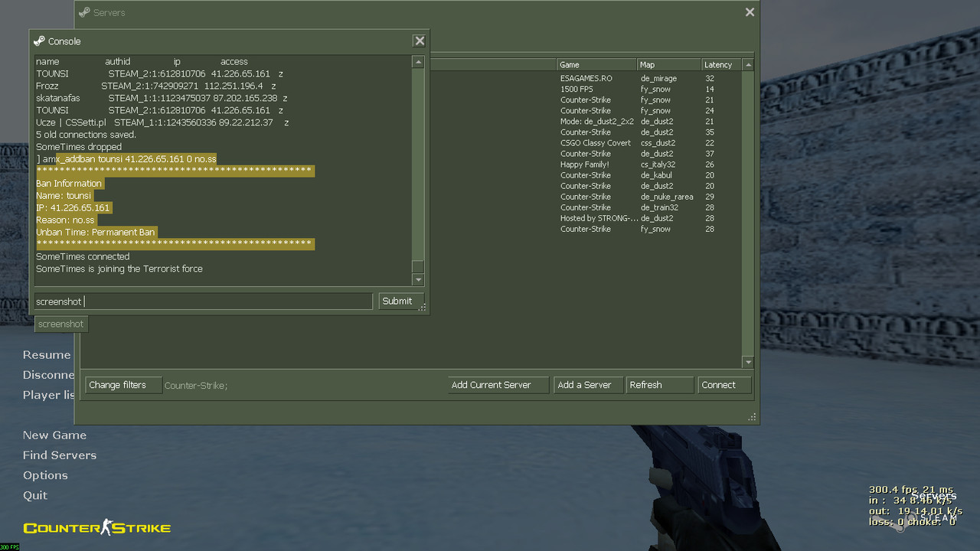The image size is (980, 551).
Task: Click the skatanafas console row
Action: tap(162, 98)
